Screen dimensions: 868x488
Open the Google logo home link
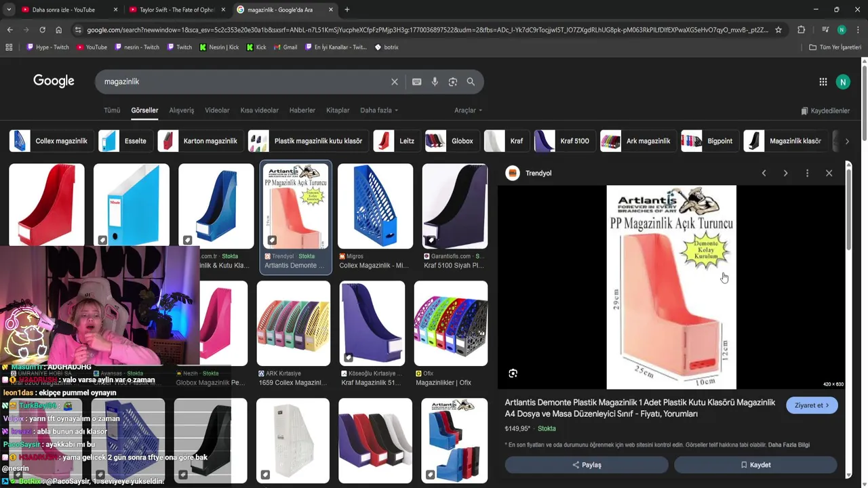54,81
